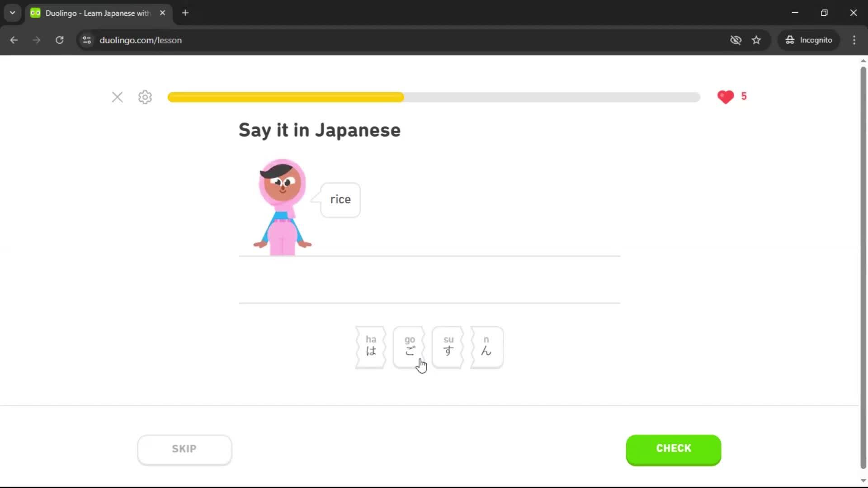Click the site information icon in address bar

click(86, 40)
